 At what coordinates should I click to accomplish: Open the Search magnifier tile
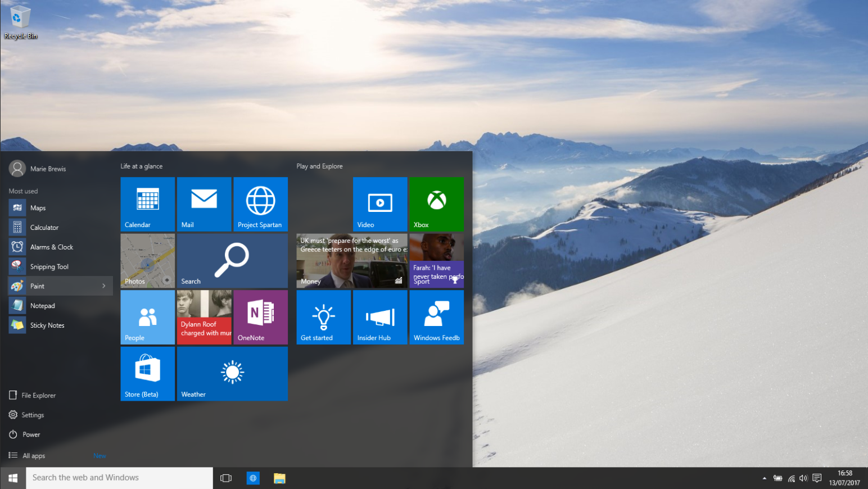coord(232,261)
